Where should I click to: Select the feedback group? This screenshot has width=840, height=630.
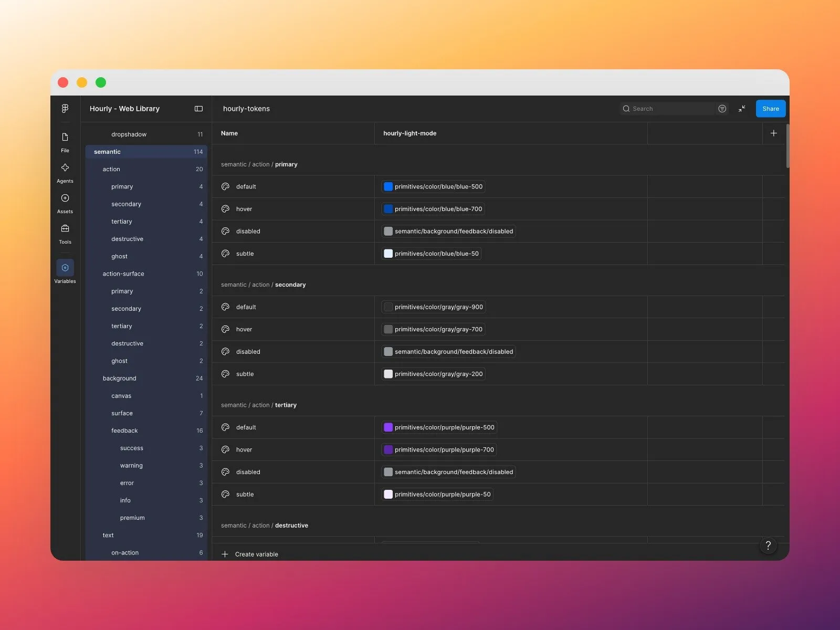point(146,430)
